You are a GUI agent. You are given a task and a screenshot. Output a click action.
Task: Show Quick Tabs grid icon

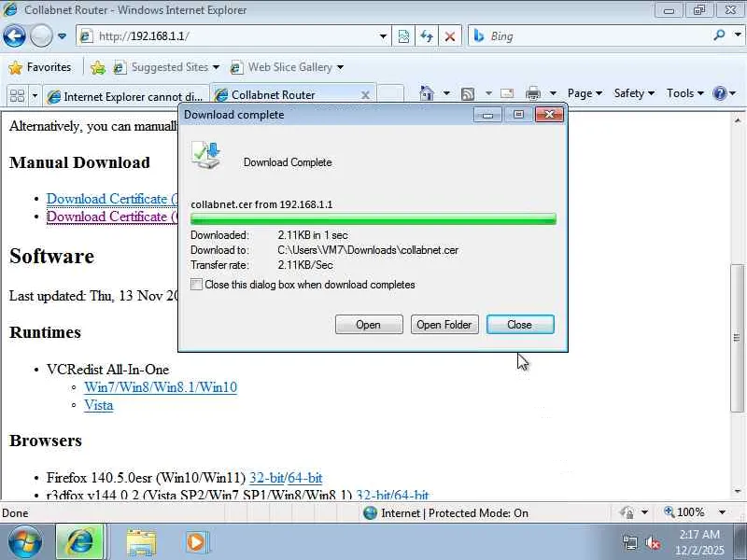pos(17,96)
